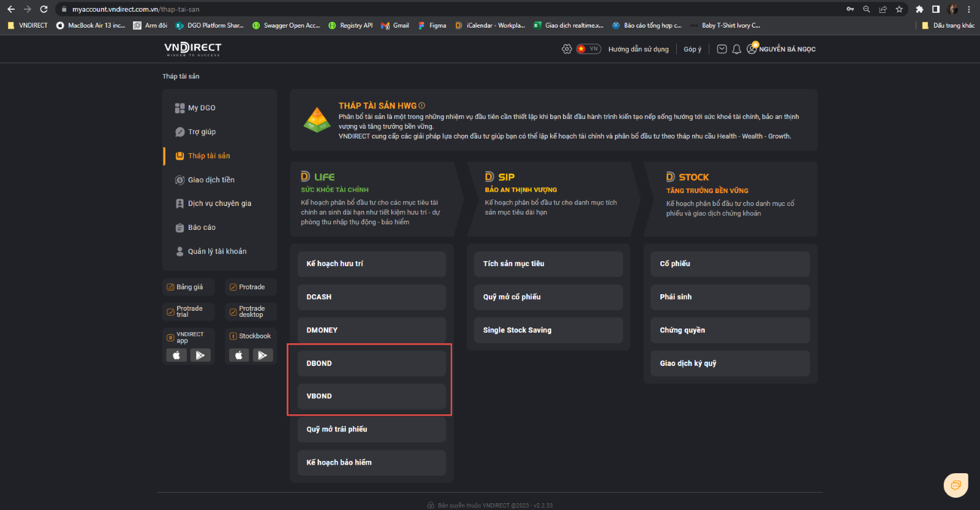Open the notifications bell icon
This screenshot has height=510, width=980.
coord(737,49)
